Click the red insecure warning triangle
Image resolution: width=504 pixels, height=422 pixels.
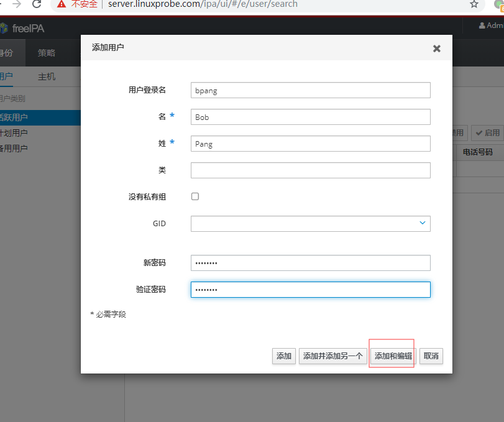click(62, 4)
